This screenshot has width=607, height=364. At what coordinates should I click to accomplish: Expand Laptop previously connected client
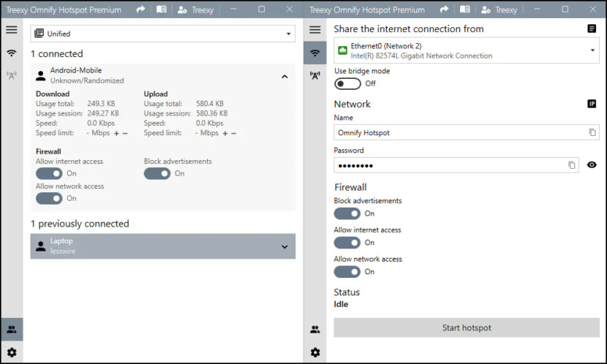point(284,246)
